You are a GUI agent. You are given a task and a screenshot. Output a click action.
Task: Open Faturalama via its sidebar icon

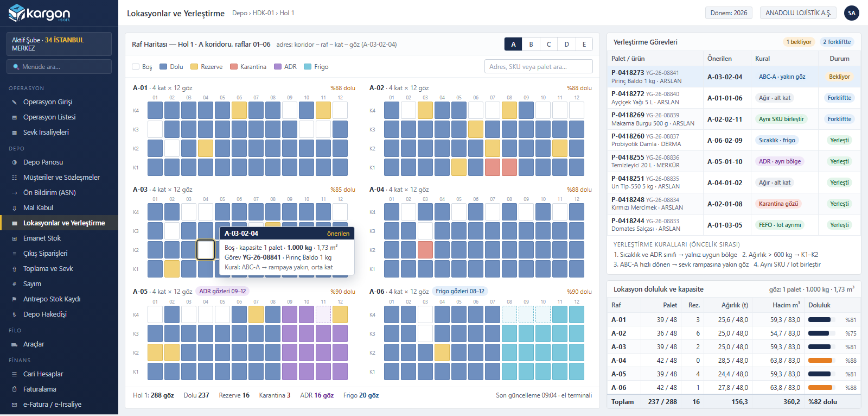14,389
